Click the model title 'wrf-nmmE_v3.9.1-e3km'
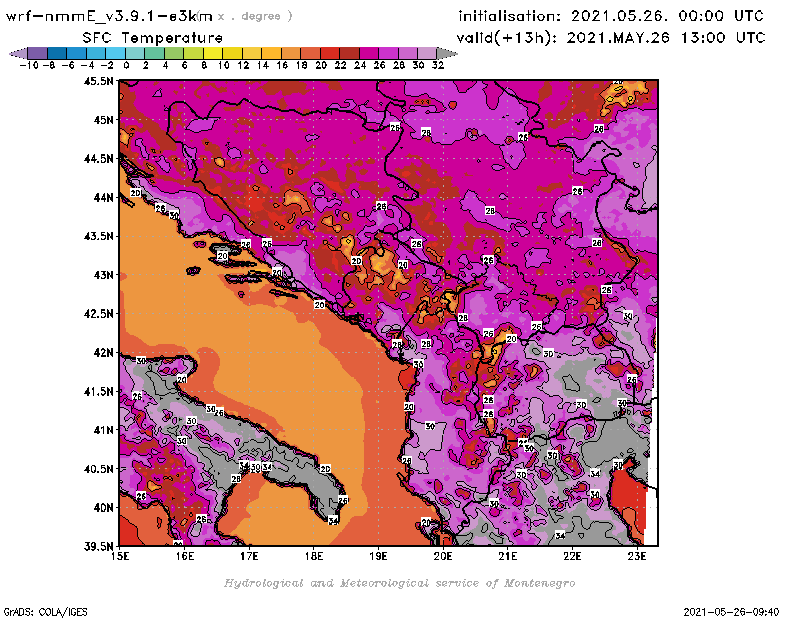 [x=109, y=16]
